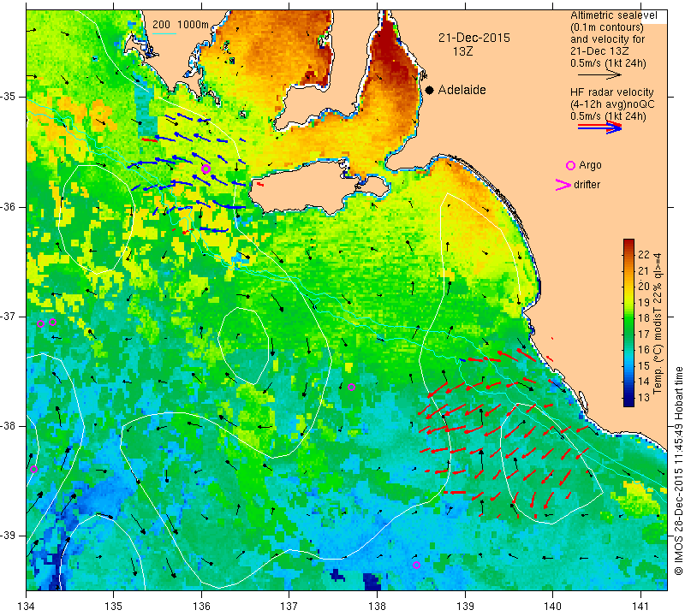Click the latitude axis label -37

click(x=9, y=316)
